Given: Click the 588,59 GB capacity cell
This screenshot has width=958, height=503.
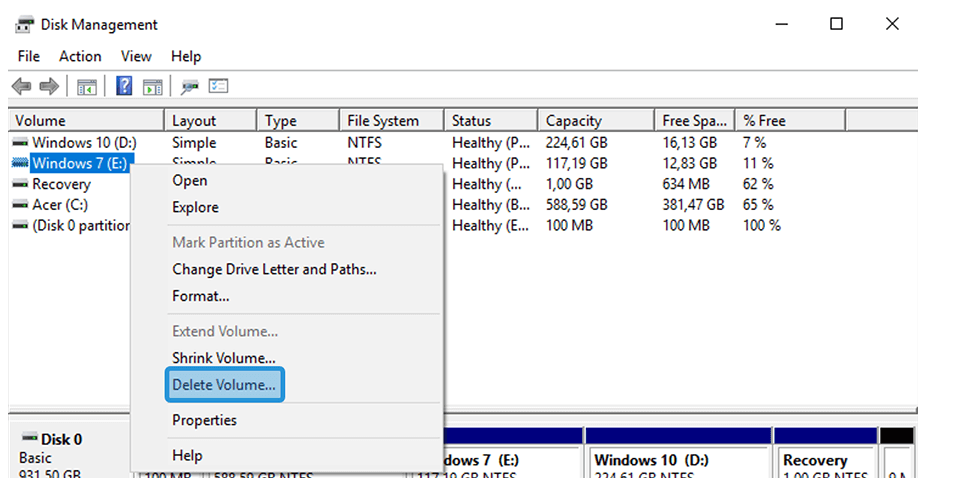Looking at the screenshot, I should [x=577, y=205].
